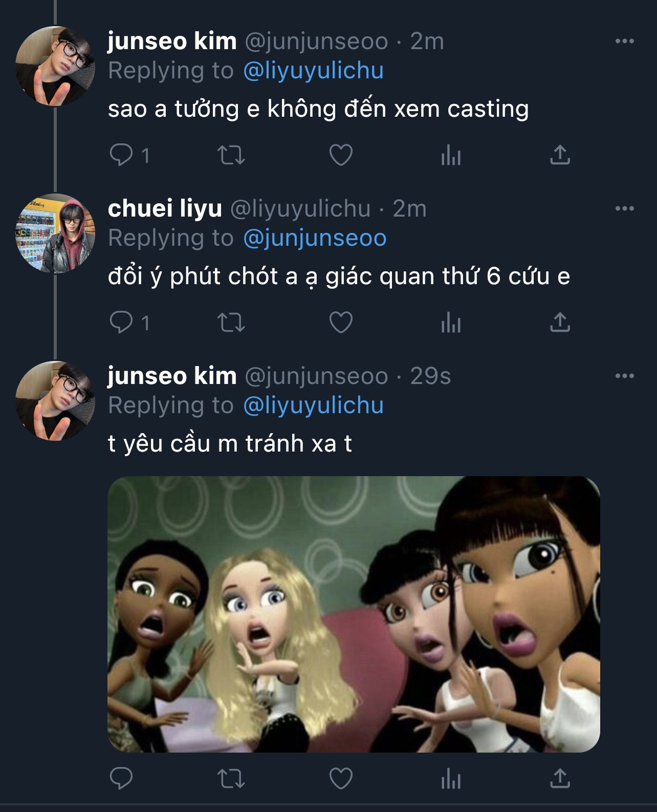Retweet the "sao a tưởng" tweet

[231, 155]
